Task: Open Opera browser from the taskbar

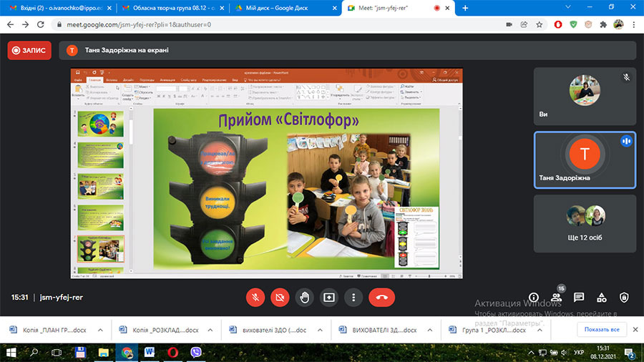Action: (173, 352)
